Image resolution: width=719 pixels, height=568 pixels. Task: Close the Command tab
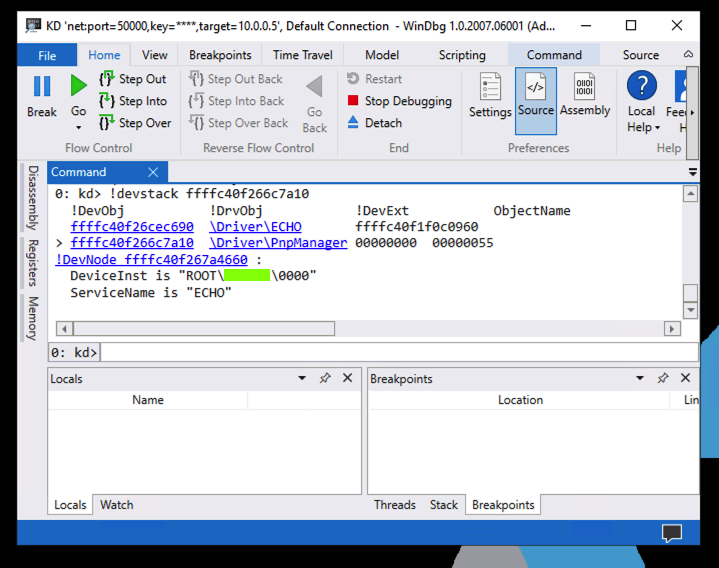pos(153,172)
